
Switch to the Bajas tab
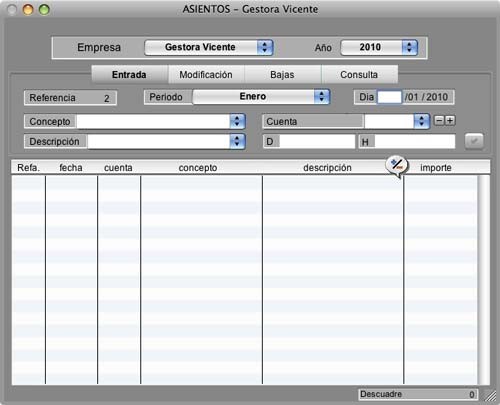coord(282,75)
